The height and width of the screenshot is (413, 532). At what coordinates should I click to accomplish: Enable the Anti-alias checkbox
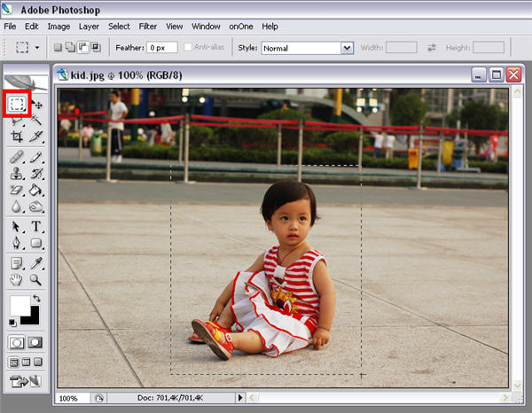click(188, 47)
